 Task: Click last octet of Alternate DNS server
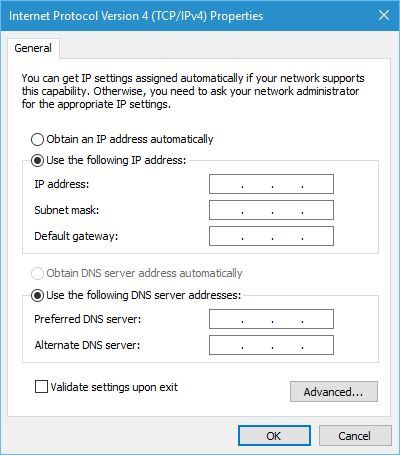tap(318, 345)
